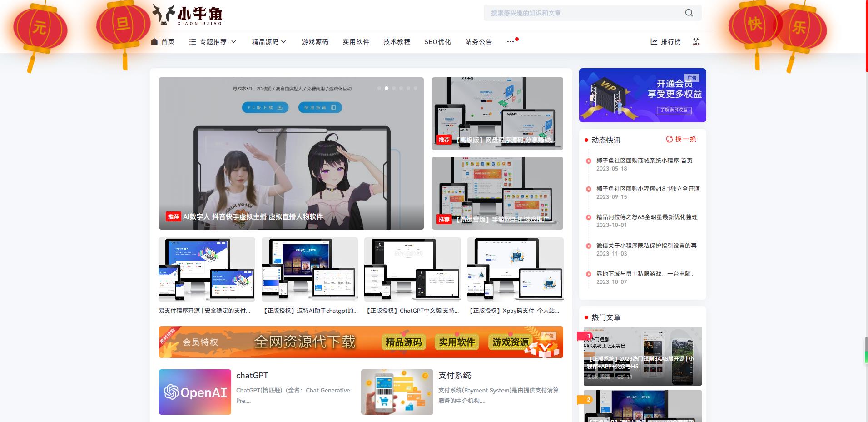Select the third carousel indicator dot

click(394, 88)
